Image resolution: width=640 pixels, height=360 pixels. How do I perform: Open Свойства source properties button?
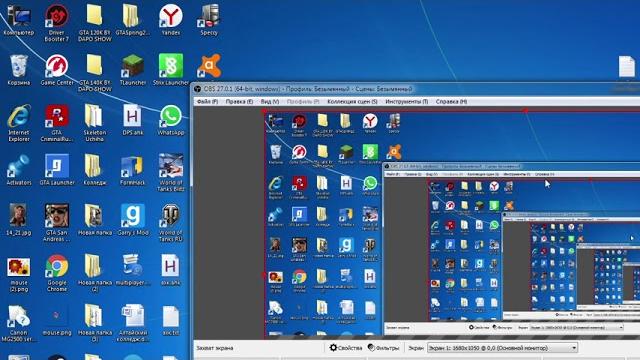[346, 348]
